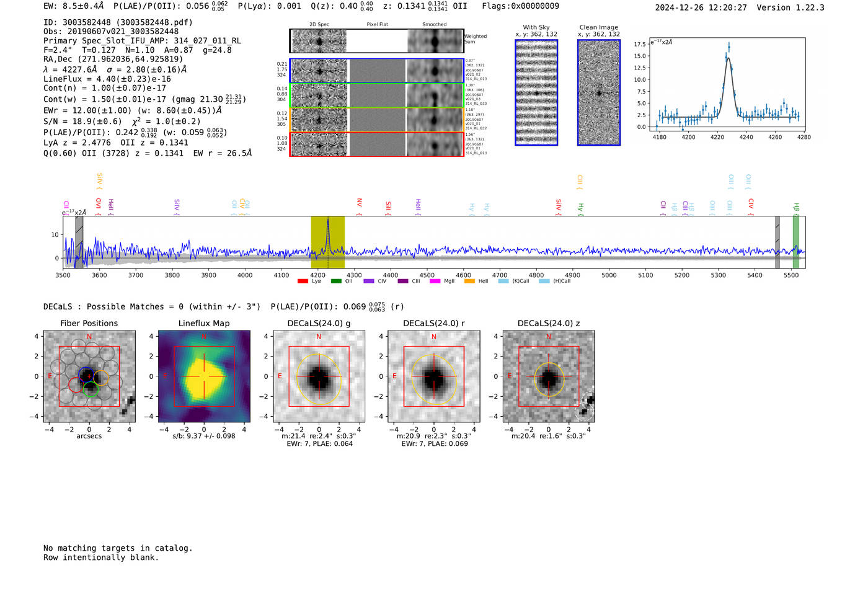Click the m:20.4 re:1.6" s:0.3" caption

tap(549, 436)
